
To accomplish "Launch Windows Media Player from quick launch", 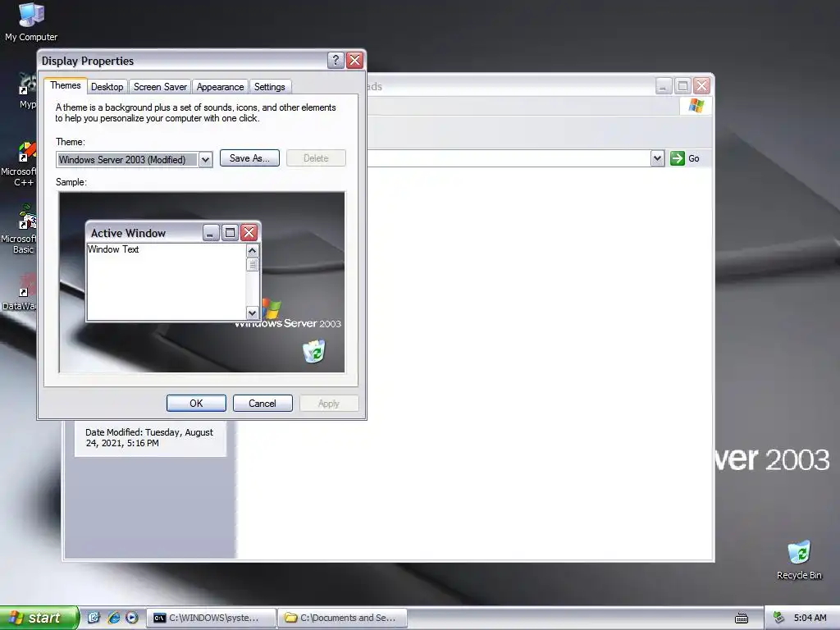I will [x=132, y=618].
